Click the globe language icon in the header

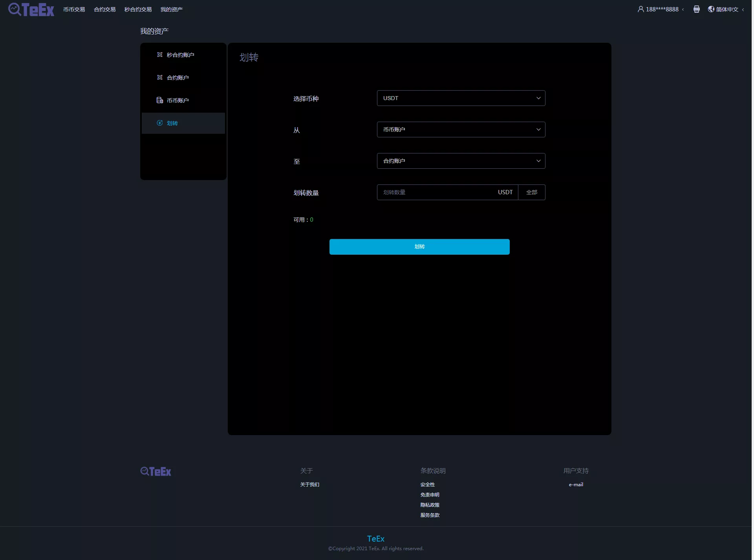click(712, 9)
